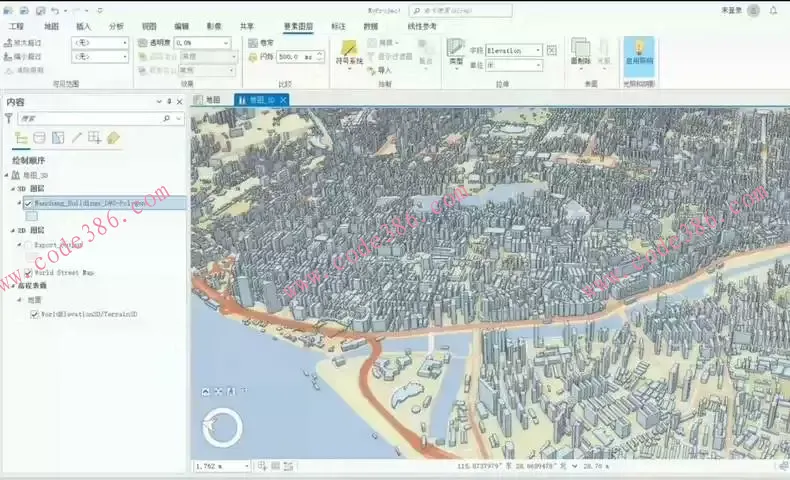Open the 共享 share ribbon tab
Viewport: 790px width, 480px height.
pos(246,26)
